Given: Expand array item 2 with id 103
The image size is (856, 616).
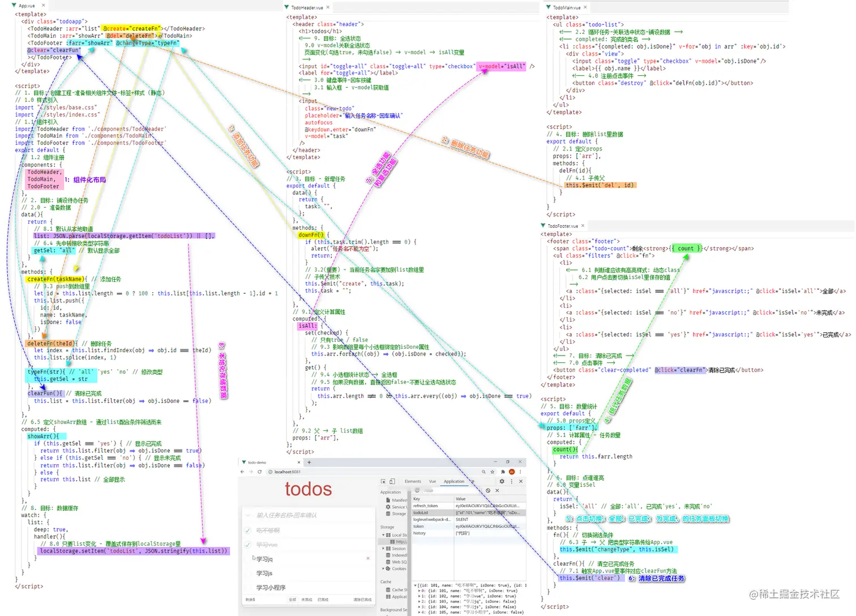Looking at the screenshot, I should point(420,601).
